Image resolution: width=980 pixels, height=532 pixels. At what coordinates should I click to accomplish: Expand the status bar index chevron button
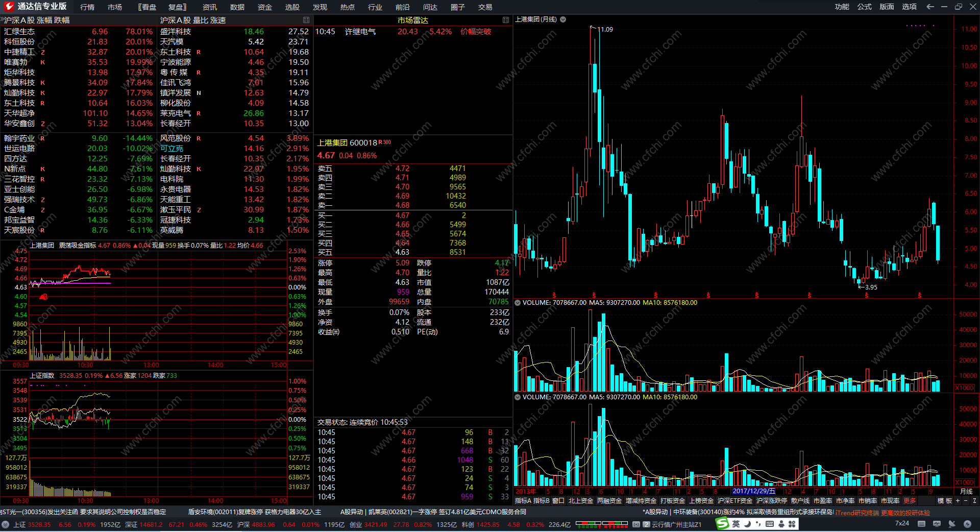(5, 524)
